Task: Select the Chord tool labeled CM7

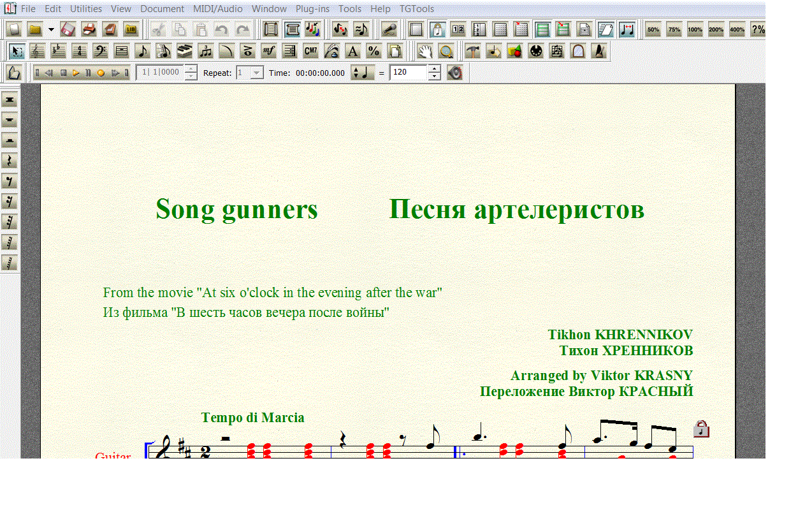Action: click(310, 51)
